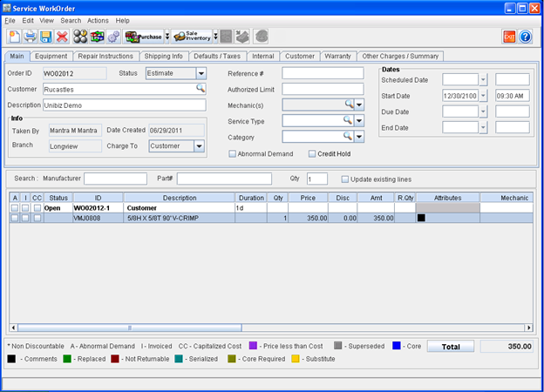Viewport: 544px width, 392px height.
Task: Open the End Date calendar dropdown
Action: tap(483, 127)
